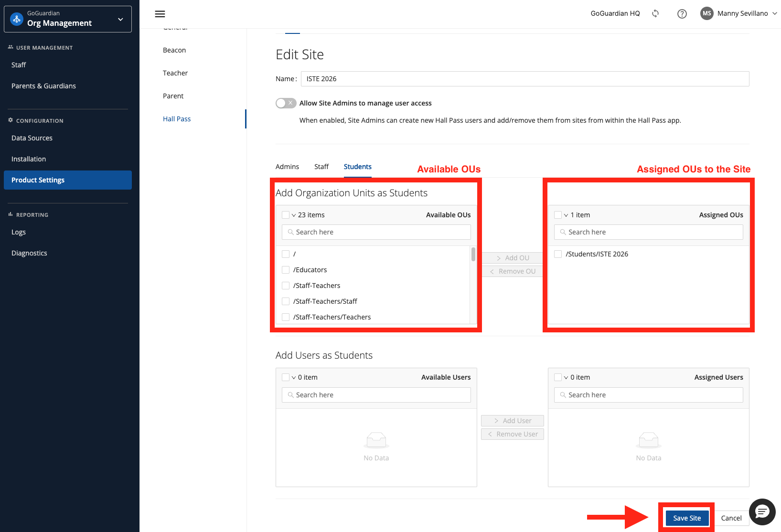This screenshot has height=532, width=781.
Task: Click the GoGuardian HQ organization label
Action: click(x=615, y=13)
